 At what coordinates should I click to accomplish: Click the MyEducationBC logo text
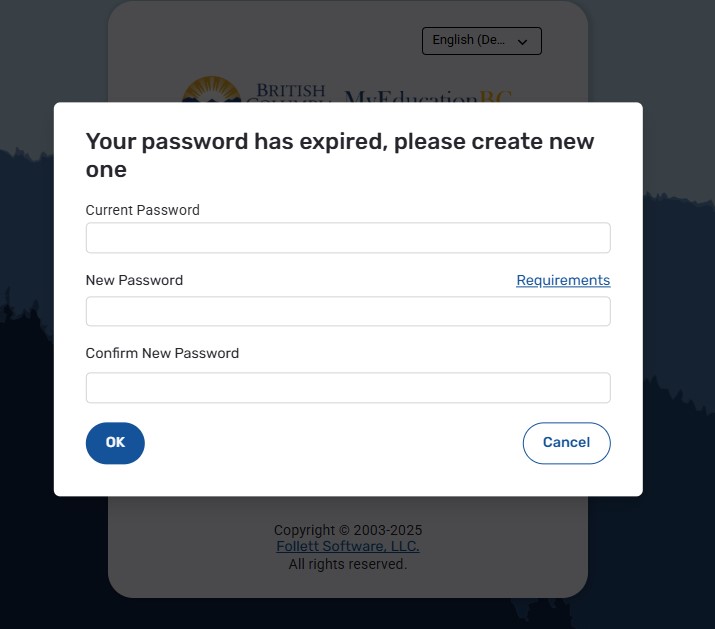[428, 96]
